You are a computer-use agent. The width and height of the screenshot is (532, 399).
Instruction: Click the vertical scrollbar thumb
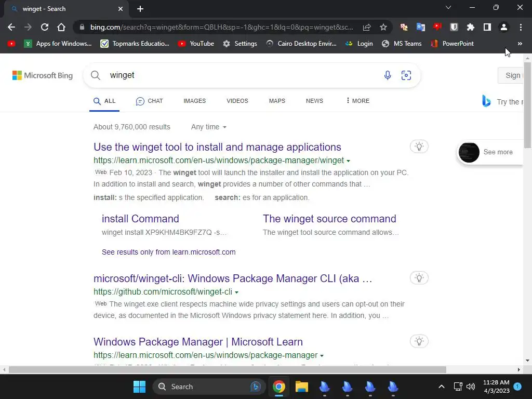[x=527, y=105]
